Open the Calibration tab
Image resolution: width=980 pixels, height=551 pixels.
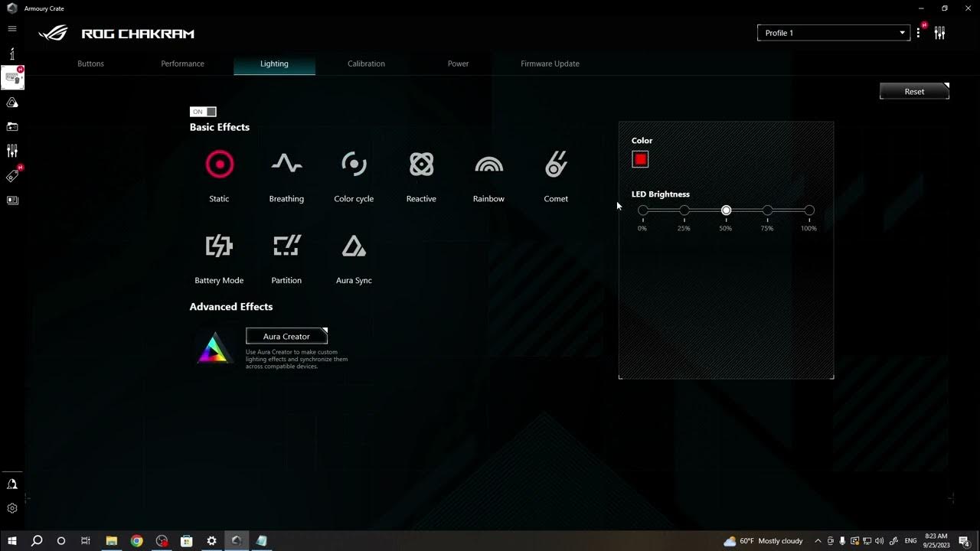pyautogui.click(x=366, y=64)
